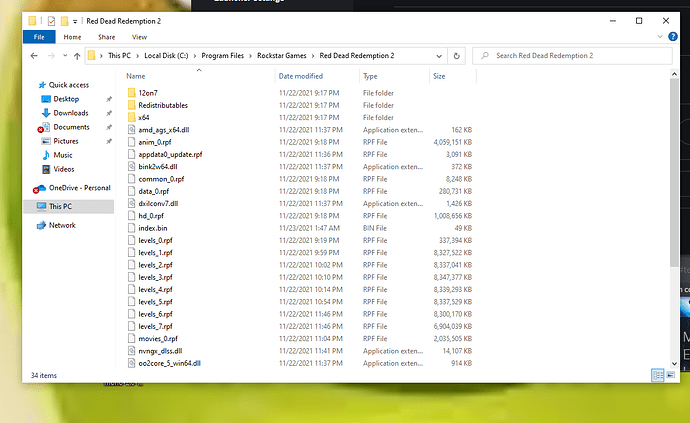Open Videos in the navigation pane
This screenshot has width=690, height=423.
click(x=64, y=169)
